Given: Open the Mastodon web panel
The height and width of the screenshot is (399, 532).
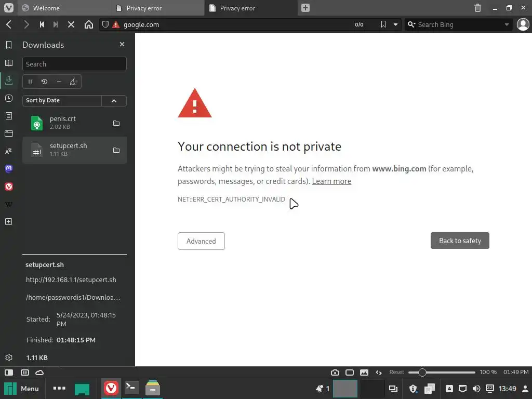Looking at the screenshot, I should coord(9,169).
